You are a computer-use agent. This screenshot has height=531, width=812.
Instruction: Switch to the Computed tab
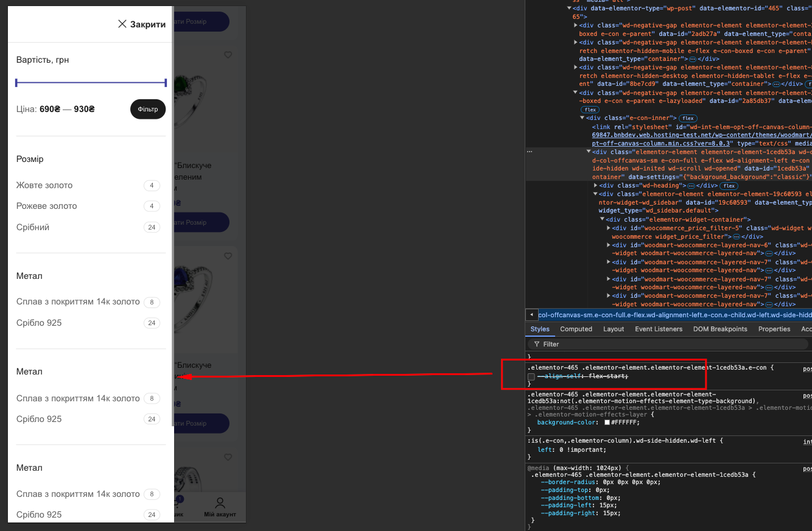(x=576, y=329)
